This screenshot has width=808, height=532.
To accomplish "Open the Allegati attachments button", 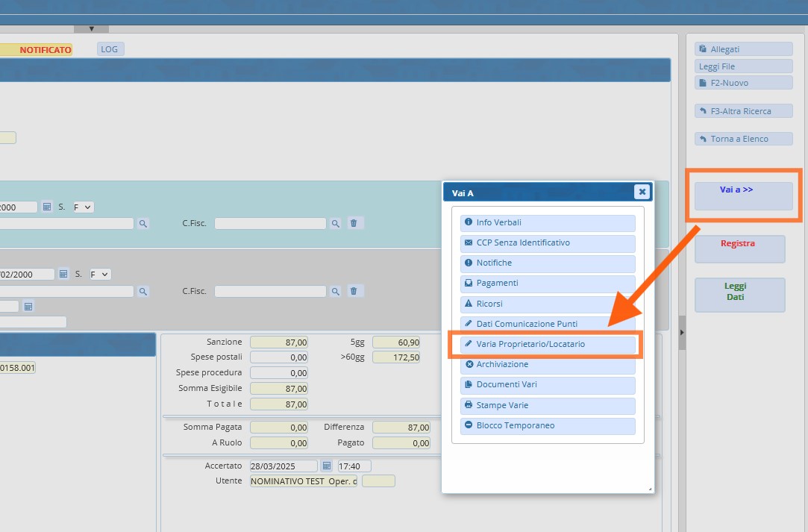I will (744, 49).
